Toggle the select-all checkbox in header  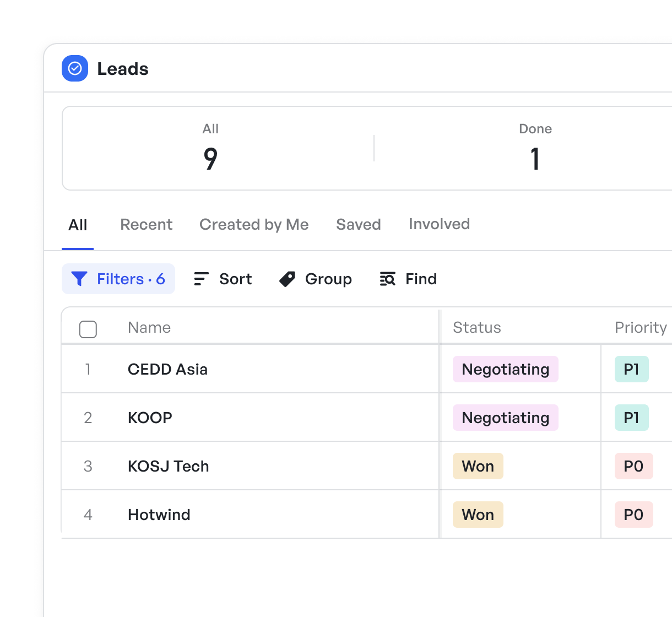click(88, 329)
